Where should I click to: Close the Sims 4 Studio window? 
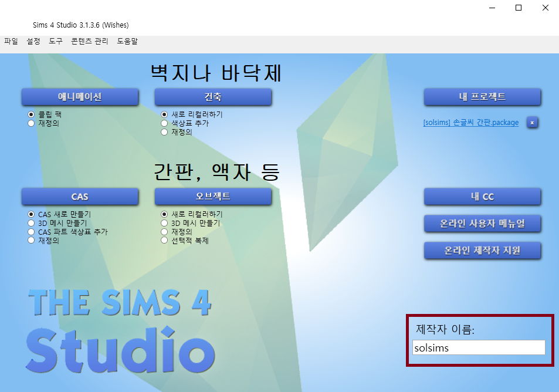coord(546,8)
